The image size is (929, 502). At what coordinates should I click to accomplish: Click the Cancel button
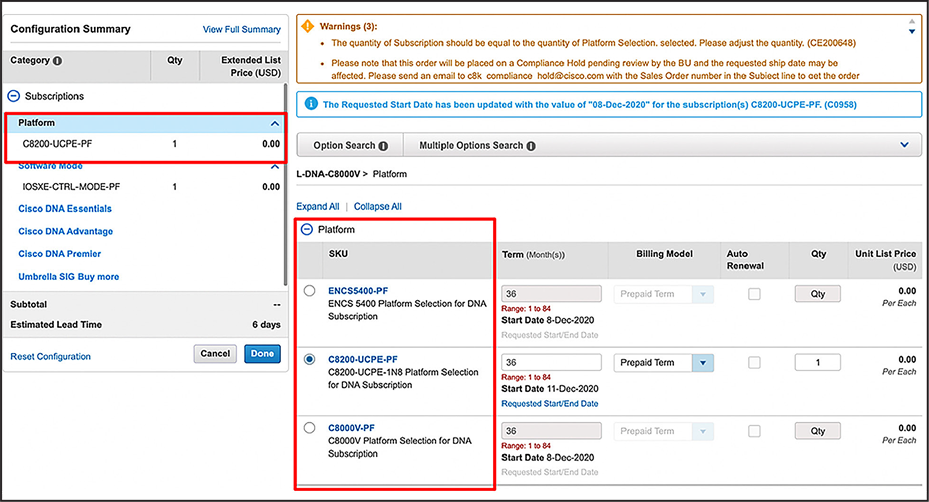coord(215,354)
